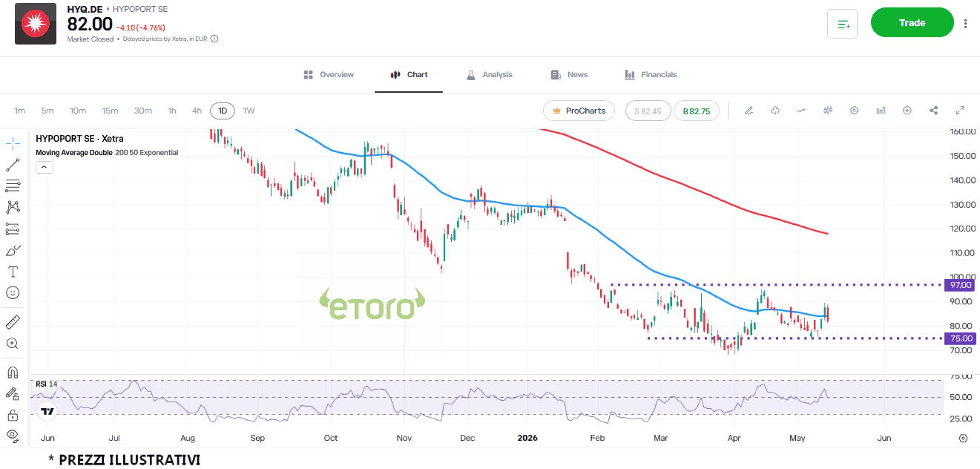Screen dimensions: 980x469
Task: Select the 4h timeframe
Action: (x=197, y=111)
